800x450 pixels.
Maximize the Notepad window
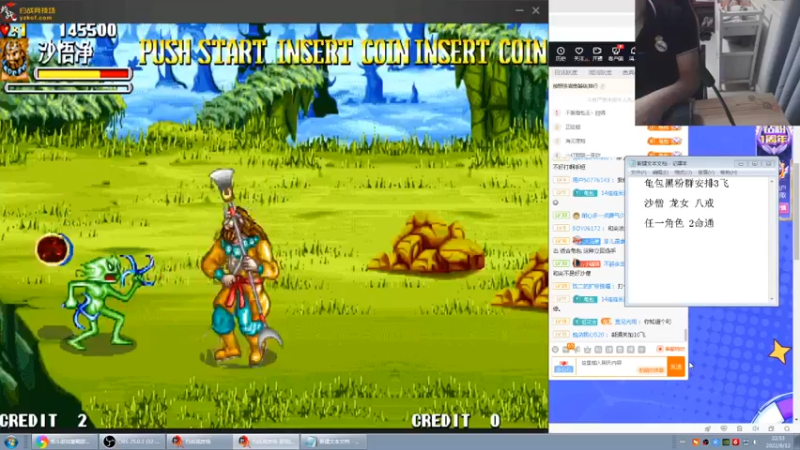pyautogui.click(x=755, y=163)
